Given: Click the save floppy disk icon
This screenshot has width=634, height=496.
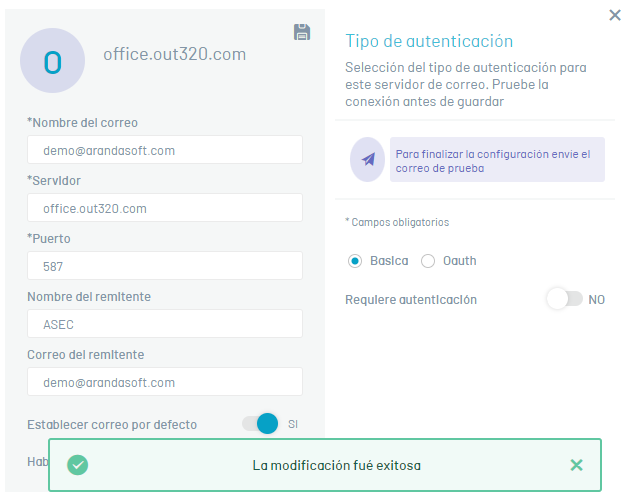Looking at the screenshot, I should [x=302, y=32].
